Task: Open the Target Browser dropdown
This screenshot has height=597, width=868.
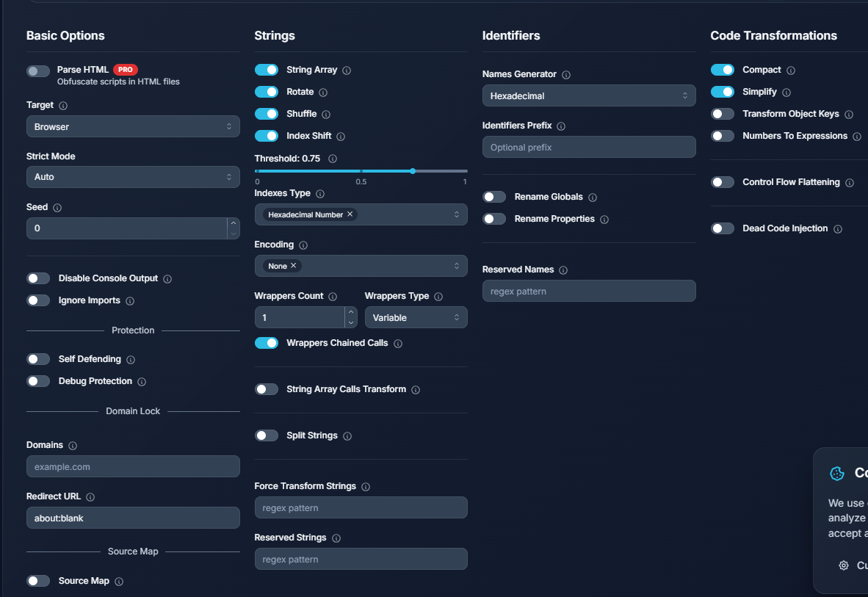Action: (133, 126)
